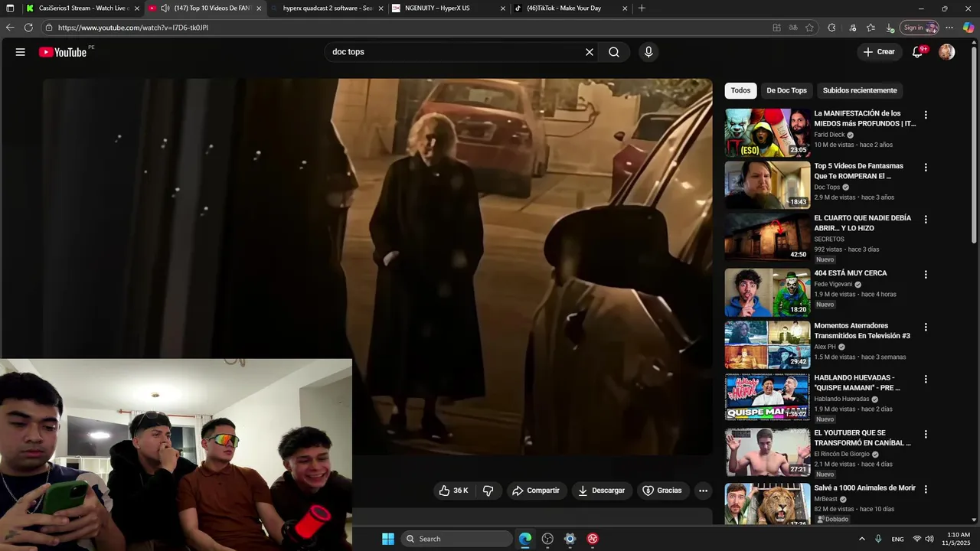980x551 pixels.
Task: Open the browser media control icon
Action: pos(852,28)
